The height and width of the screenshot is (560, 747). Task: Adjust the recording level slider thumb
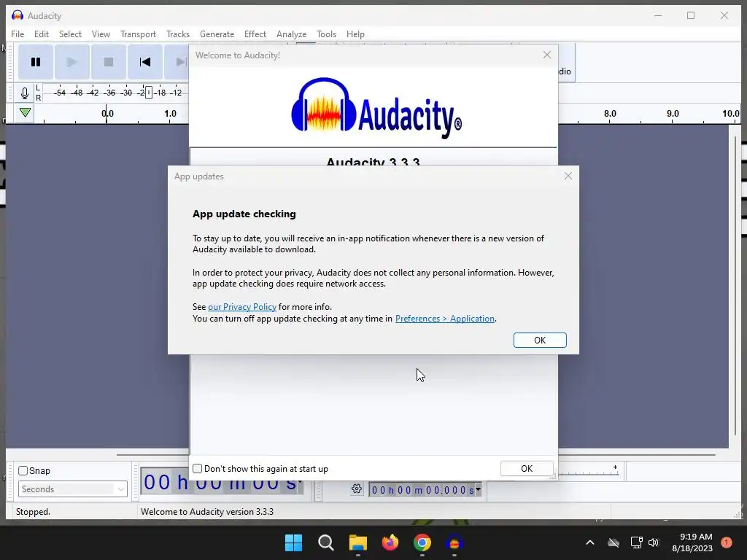[149, 93]
